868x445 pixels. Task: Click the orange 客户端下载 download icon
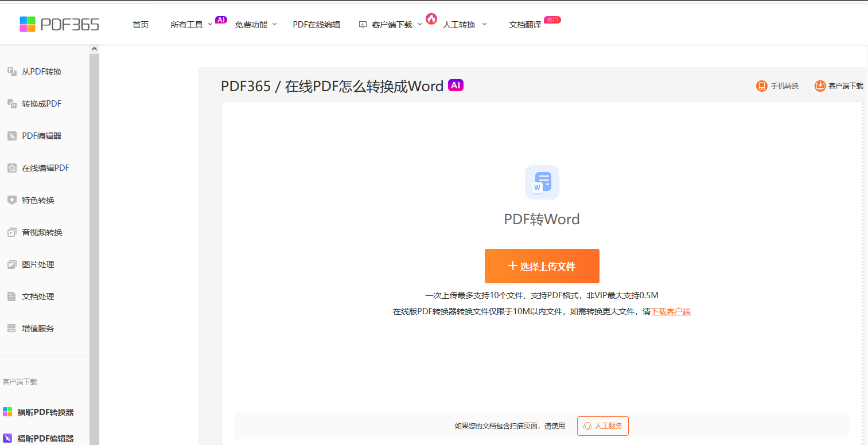click(x=820, y=86)
